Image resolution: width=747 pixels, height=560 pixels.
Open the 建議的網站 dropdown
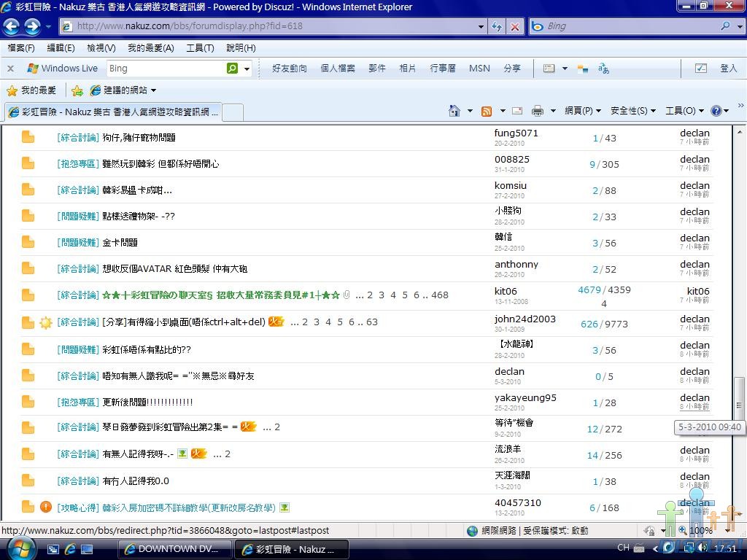pos(153,90)
